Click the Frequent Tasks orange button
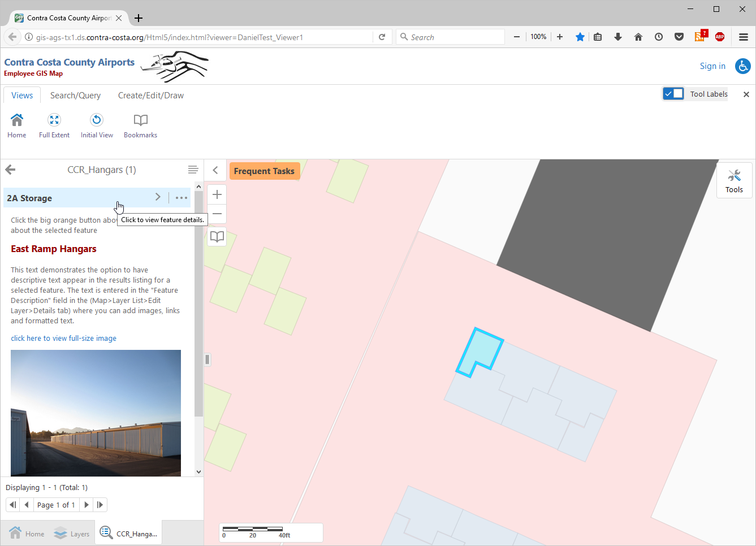 click(x=264, y=171)
